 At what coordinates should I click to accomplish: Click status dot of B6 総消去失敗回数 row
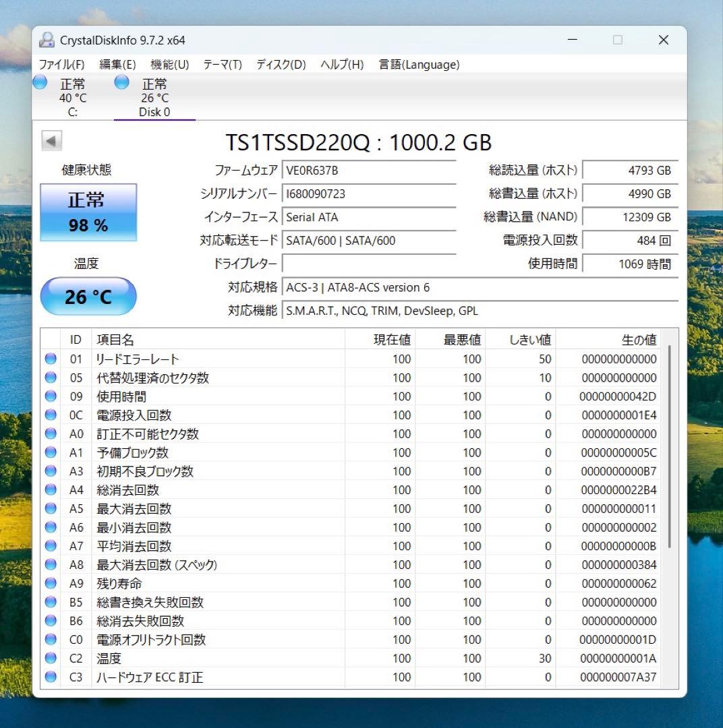[51, 621]
